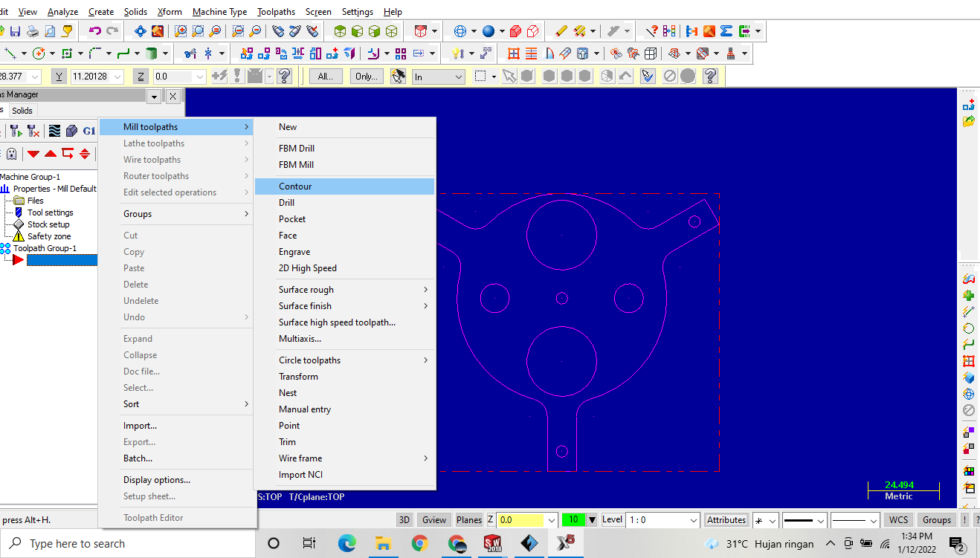This screenshot has width=980, height=558.
Task: Select the red down-arrow move operation icon
Action: pos(33,154)
